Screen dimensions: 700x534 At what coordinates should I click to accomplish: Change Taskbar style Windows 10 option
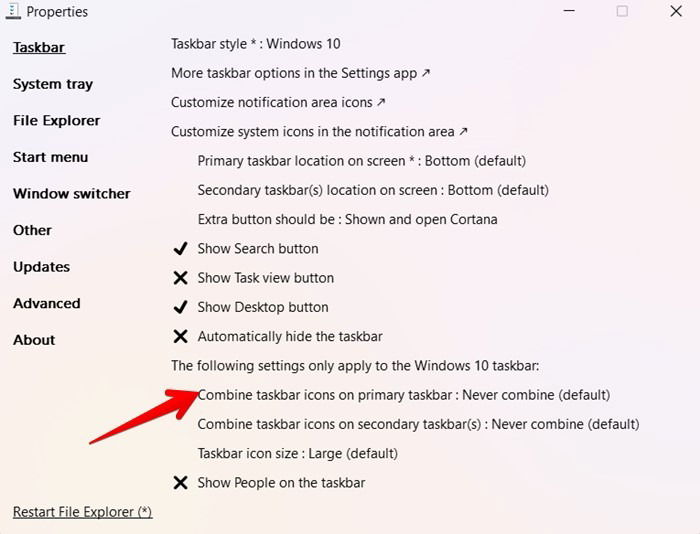click(x=256, y=44)
